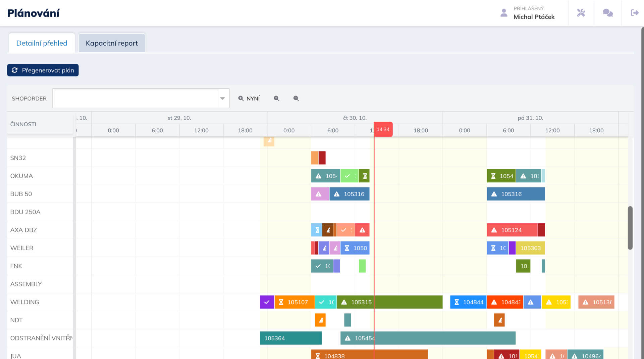The width and height of the screenshot is (644, 359).
Task: Click the ČINNOSTI column header
Action: pyautogui.click(x=23, y=124)
